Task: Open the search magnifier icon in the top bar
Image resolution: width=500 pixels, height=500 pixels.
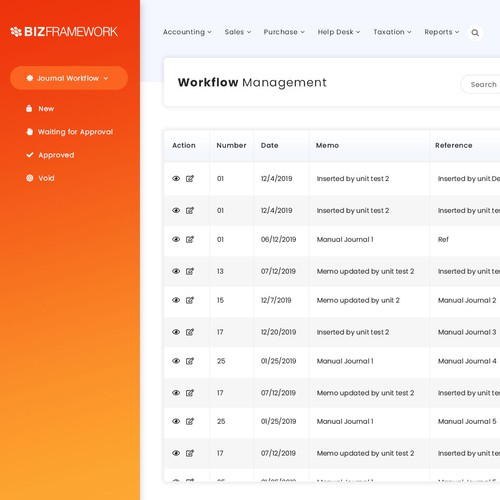Action: point(475,33)
